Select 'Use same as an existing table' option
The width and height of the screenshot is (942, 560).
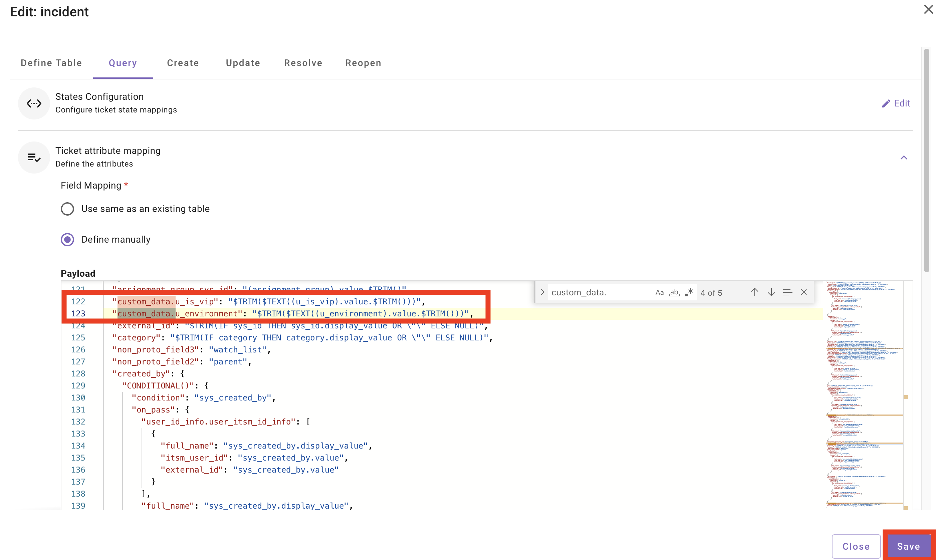click(67, 209)
